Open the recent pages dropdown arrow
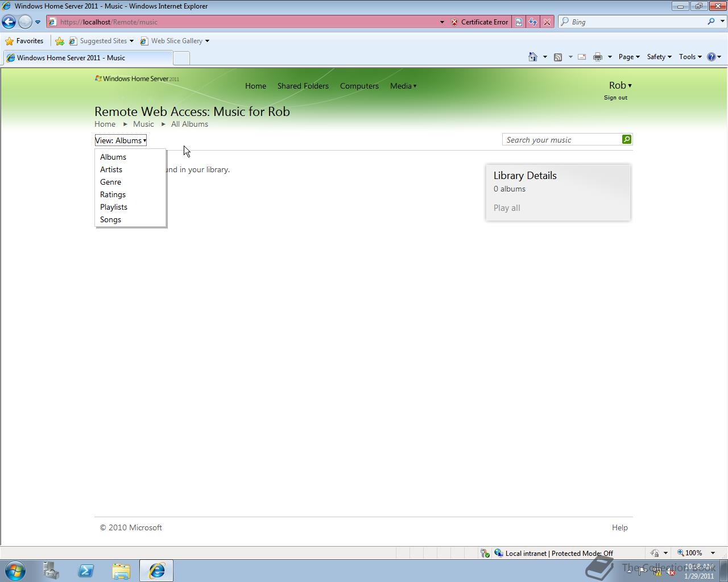The width and height of the screenshot is (728, 582). click(38, 22)
